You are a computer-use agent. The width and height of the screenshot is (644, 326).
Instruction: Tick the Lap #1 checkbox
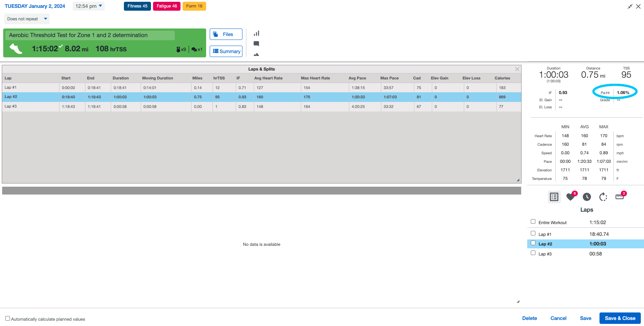[533, 233]
